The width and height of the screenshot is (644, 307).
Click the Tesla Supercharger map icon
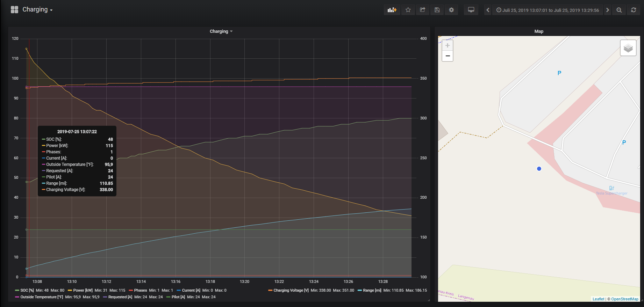pyautogui.click(x=611, y=188)
